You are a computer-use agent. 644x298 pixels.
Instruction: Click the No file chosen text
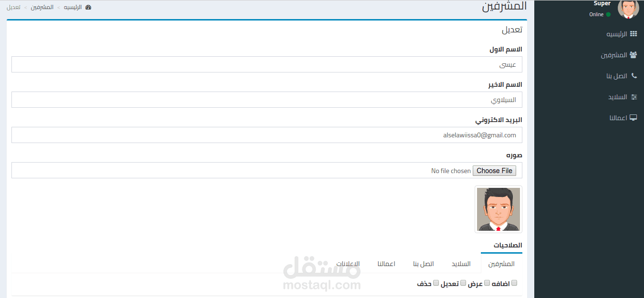[451, 171]
